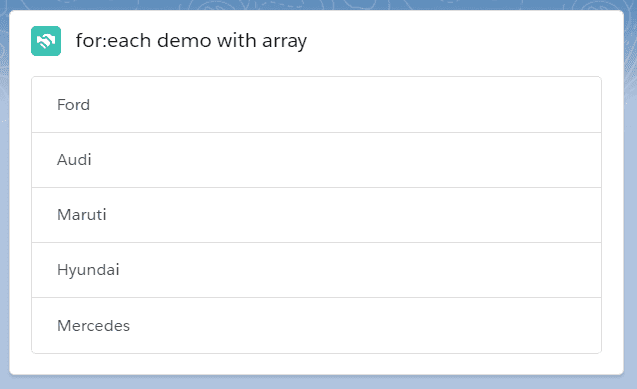Click empty space in the Maruti row
637x389 pixels.
click(x=353, y=215)
